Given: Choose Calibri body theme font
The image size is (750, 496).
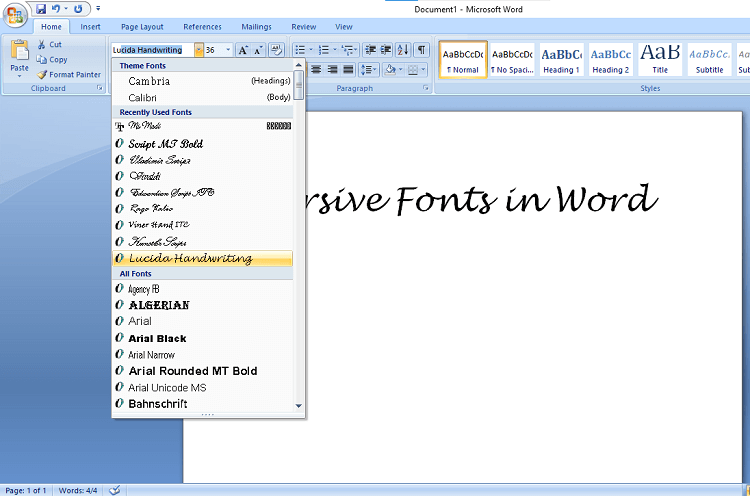Looking at the screenshot, I should pos(203,97).
